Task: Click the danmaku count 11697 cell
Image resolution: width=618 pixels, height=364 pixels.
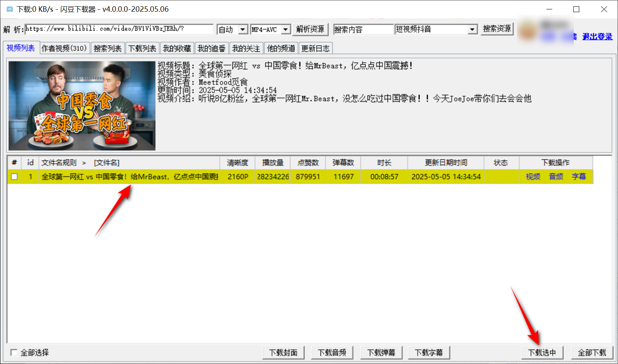Action: tap(344, 177)
